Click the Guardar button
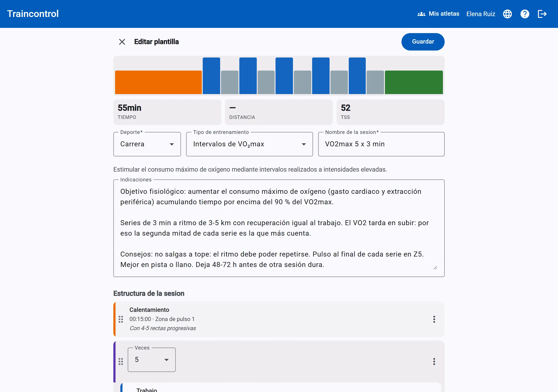 [x=423, y=42]
